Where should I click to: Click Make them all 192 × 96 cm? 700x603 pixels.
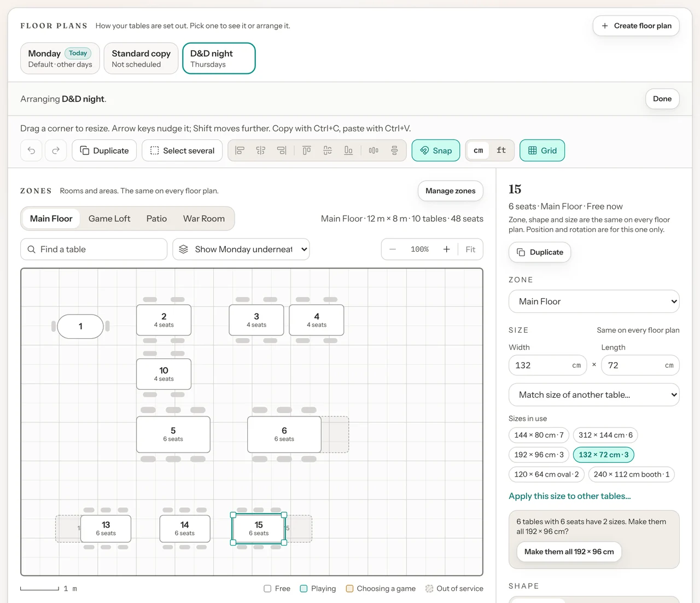click(x=569, y=552)
